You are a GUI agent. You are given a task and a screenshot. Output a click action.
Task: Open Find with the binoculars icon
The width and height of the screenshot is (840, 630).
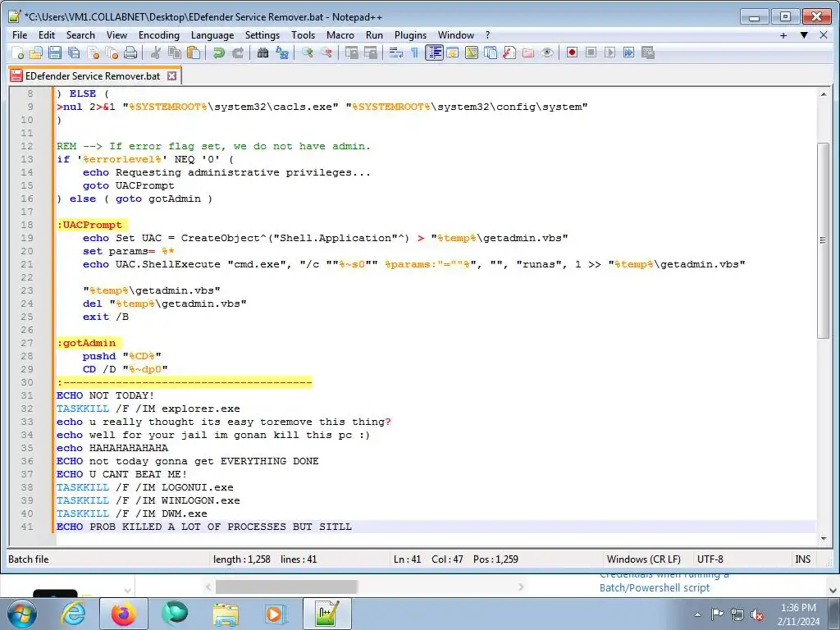point(262,52)
